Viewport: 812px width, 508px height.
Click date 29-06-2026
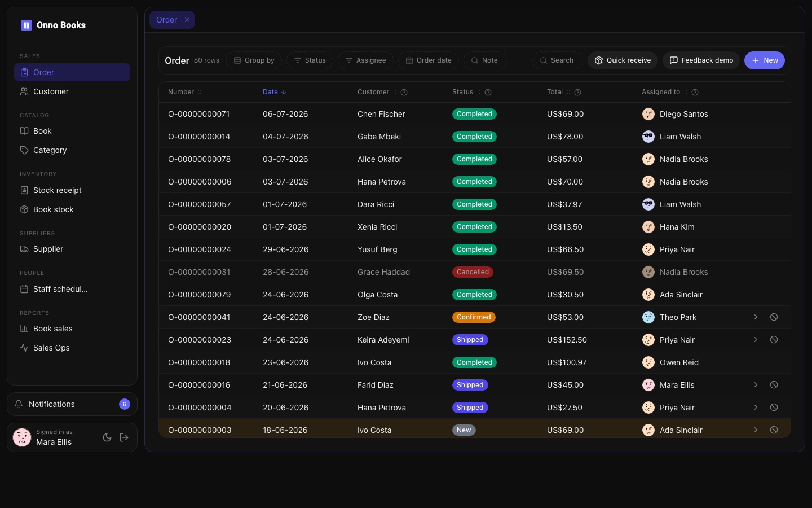tap(285, 249)
